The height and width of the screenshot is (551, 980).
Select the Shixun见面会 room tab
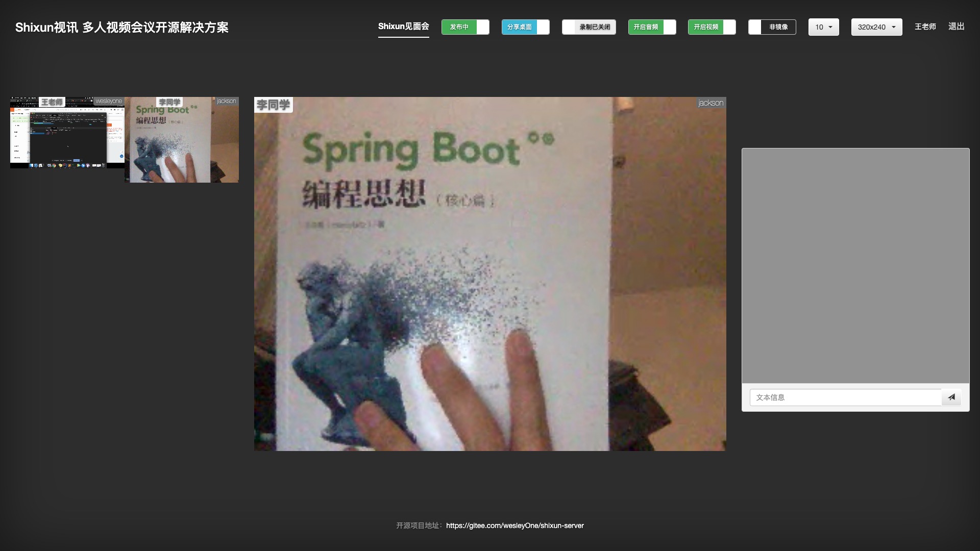403,27
